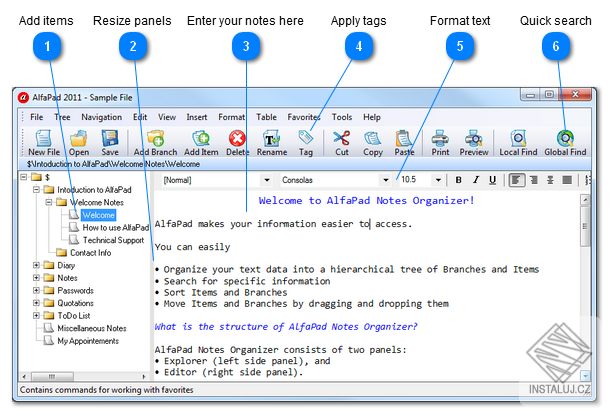Click the Local Find icon
The image size is (610, 416).
(518, 138)
